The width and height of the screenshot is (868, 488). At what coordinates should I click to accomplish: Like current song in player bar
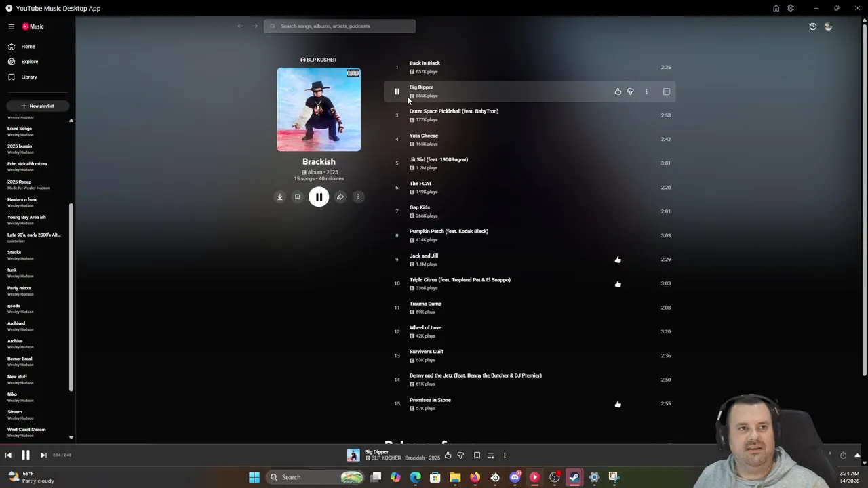point(448,455)
